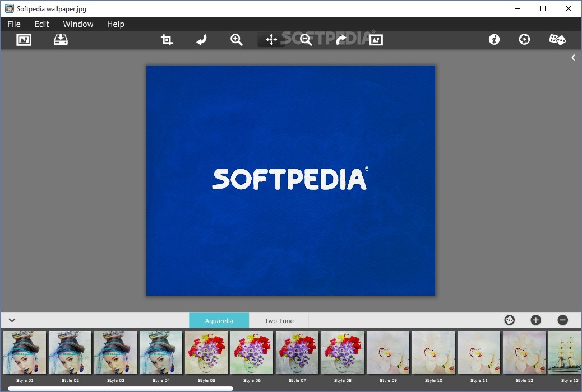This screenshot has height=392, width=582.
Task: Select the Style 13 ship thumbnail
Action: point(565,352)
